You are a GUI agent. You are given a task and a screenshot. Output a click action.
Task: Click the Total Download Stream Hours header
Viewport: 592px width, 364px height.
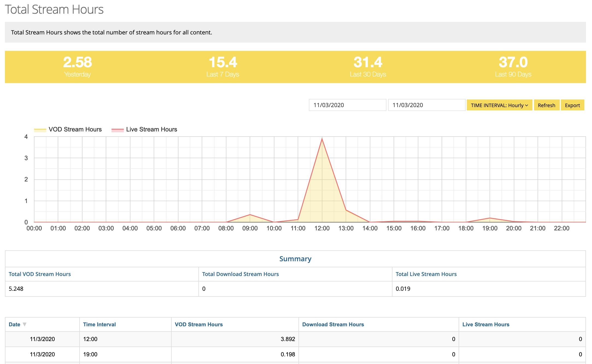coord(240,274)
